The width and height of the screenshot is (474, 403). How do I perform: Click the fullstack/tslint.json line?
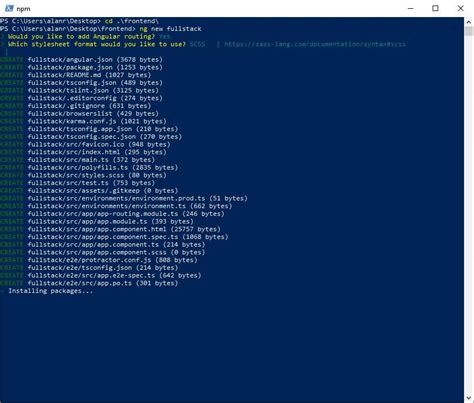click(79, 90)
